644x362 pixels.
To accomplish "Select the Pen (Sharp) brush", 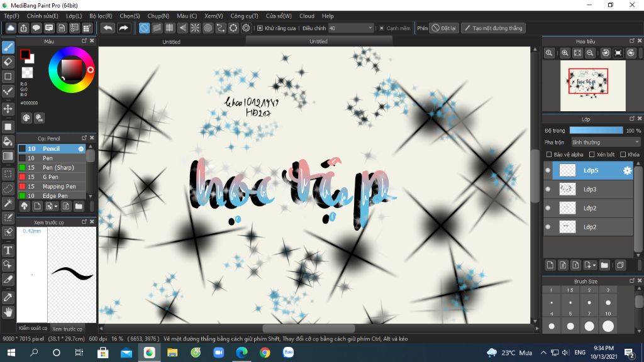I will pos(52,167).
